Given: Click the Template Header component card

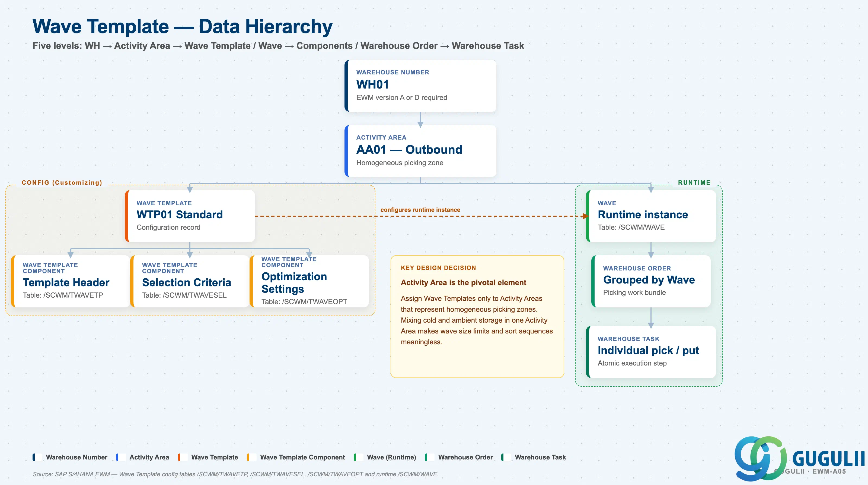Looking at the screenshot, I should pos(71,281).
